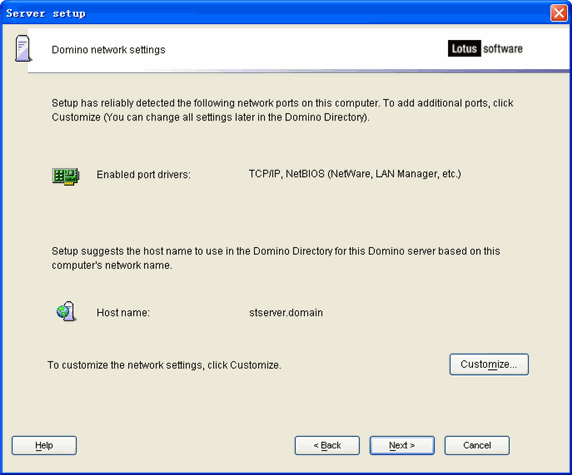Select the host name value stserver.domain
Image resolution: width=572 pixels, height=475 pixels.
286,313
